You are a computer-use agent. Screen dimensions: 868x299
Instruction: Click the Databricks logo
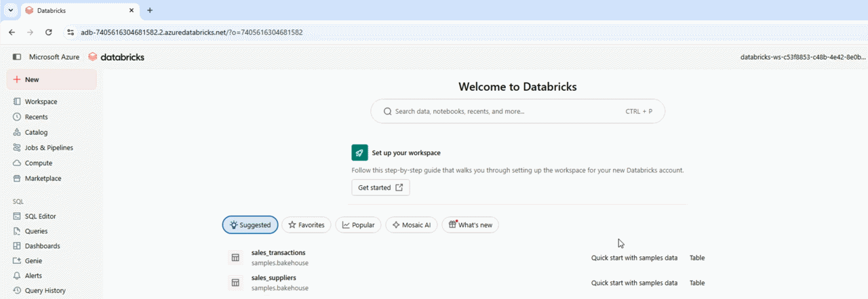pyautogui.click(x=116, y=57)
